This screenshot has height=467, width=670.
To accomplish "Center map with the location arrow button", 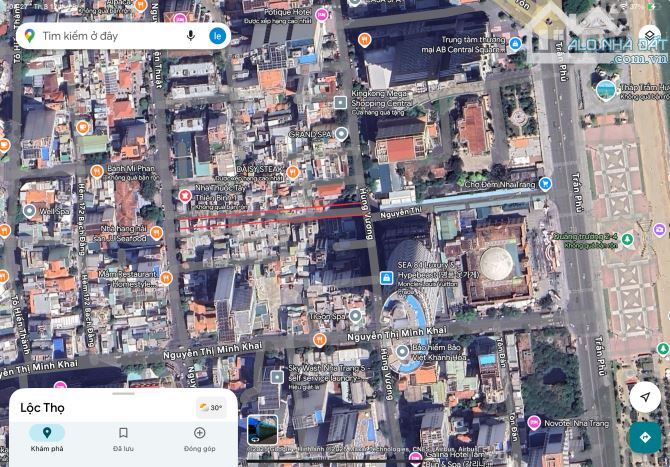I will pyautogui.click(x=645, y=396).
